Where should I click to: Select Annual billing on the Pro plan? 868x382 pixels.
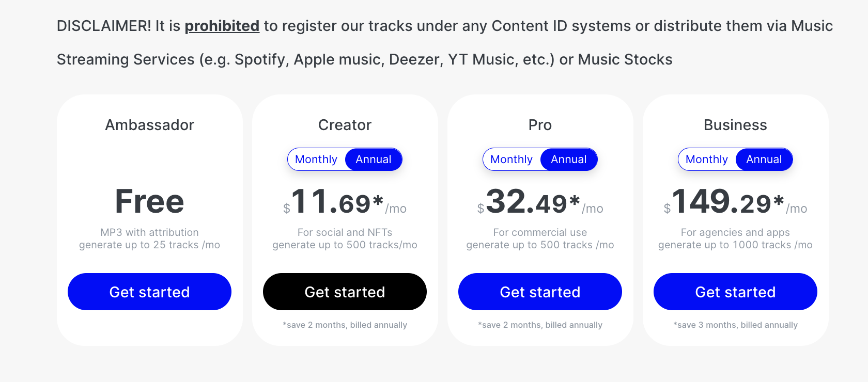tap(569, 159)
